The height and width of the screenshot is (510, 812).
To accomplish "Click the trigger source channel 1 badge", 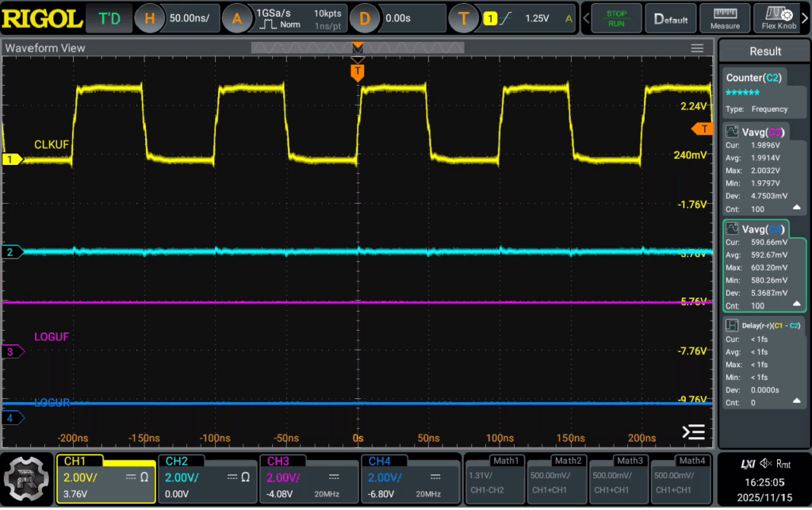I will [x=490, y=19].
